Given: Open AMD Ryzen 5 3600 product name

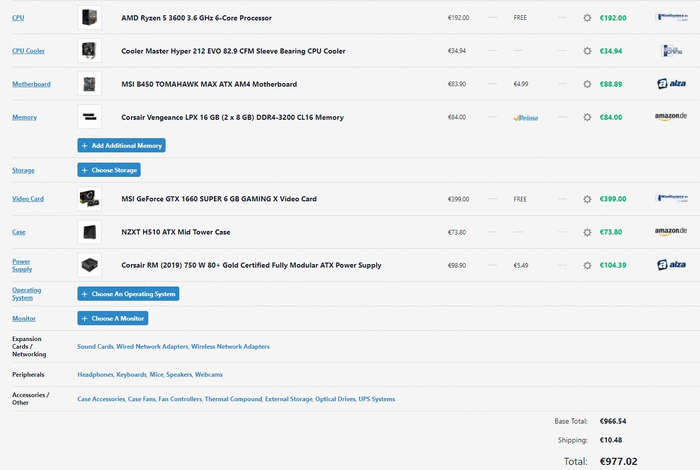Looking at the screenshot, I should 196,18.
